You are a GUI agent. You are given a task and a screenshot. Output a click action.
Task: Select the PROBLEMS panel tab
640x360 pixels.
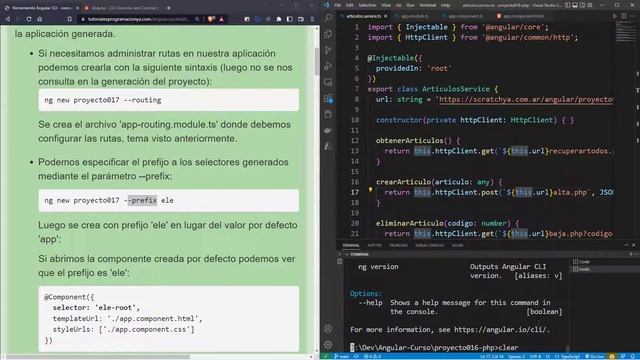[398, 245]
